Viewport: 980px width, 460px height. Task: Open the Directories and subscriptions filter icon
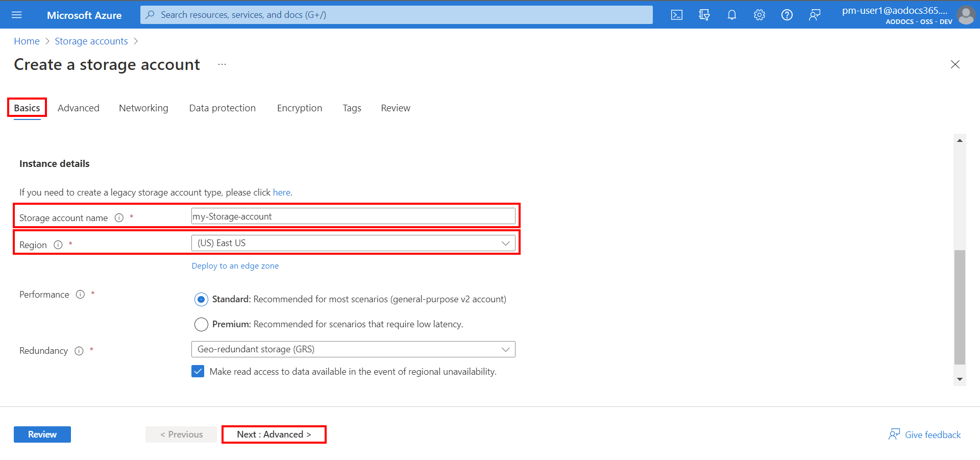coord(704,15)
